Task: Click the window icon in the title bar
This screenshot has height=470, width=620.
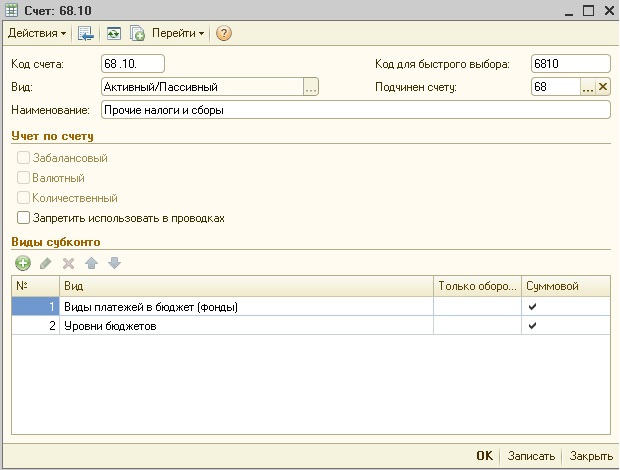Action: [11, 10]
